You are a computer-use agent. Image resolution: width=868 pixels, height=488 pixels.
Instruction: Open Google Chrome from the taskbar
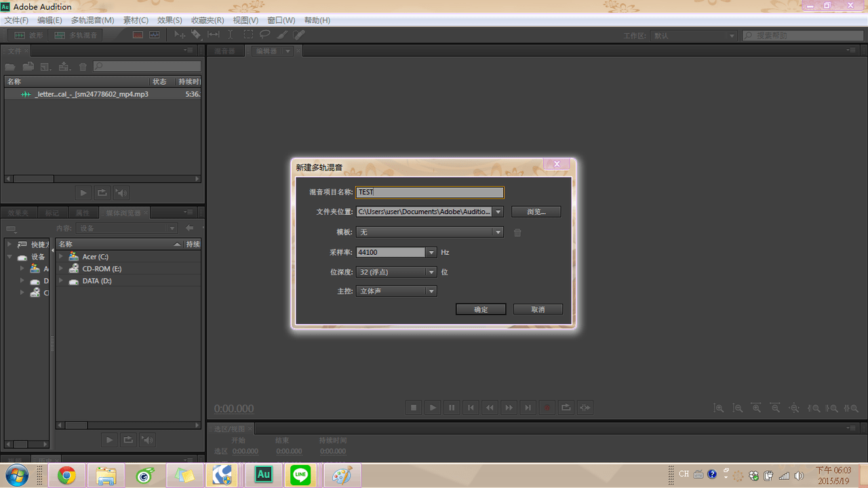pyautogui.click(x=66, y=476)
